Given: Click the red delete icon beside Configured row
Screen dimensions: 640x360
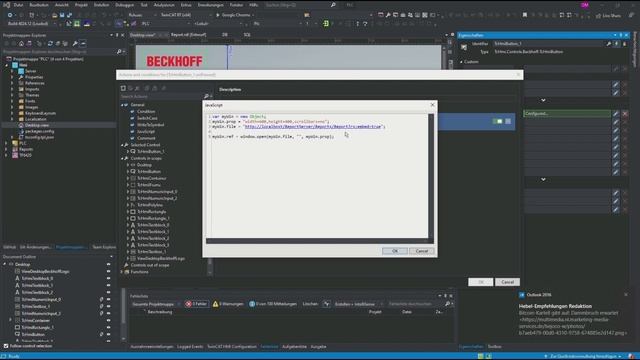Looking at the screenshot, I should pyautogui.click(x=625, y=114).
